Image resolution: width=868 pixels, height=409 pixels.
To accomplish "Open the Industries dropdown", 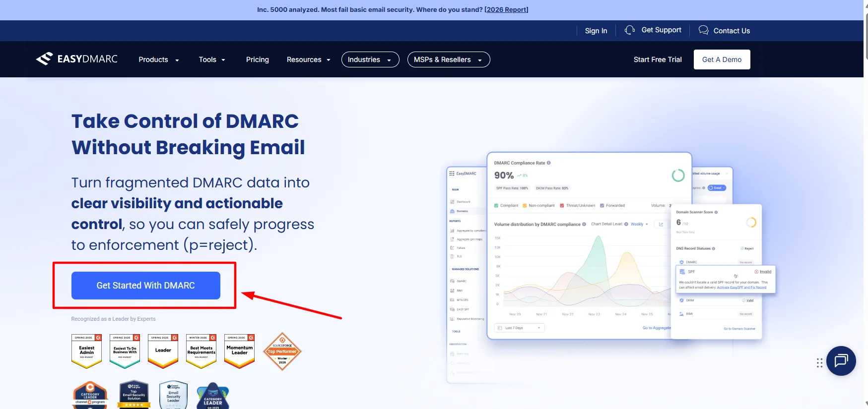I will 370,59.
